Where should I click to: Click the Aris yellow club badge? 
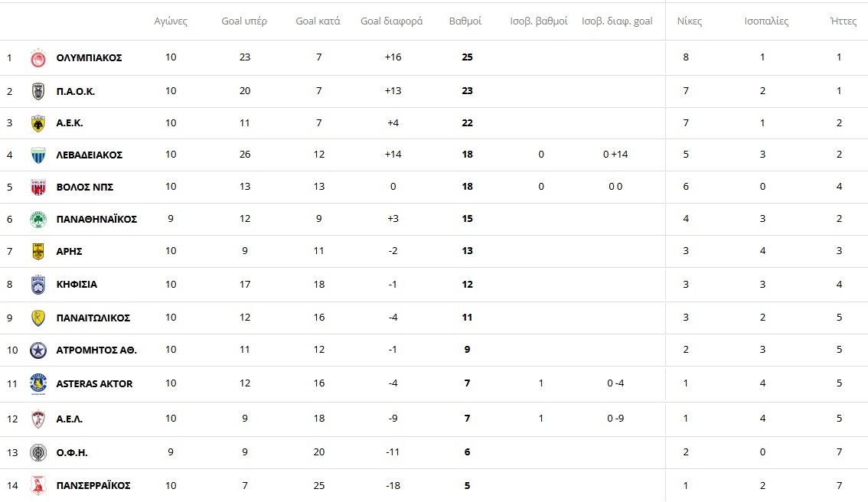[38, 251]
